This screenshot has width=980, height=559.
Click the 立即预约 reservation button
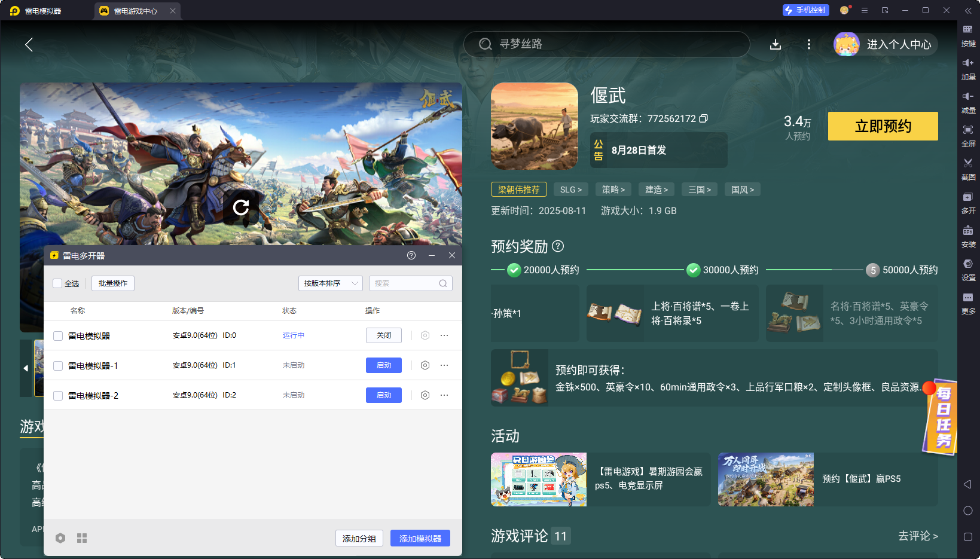coord(883,126)
